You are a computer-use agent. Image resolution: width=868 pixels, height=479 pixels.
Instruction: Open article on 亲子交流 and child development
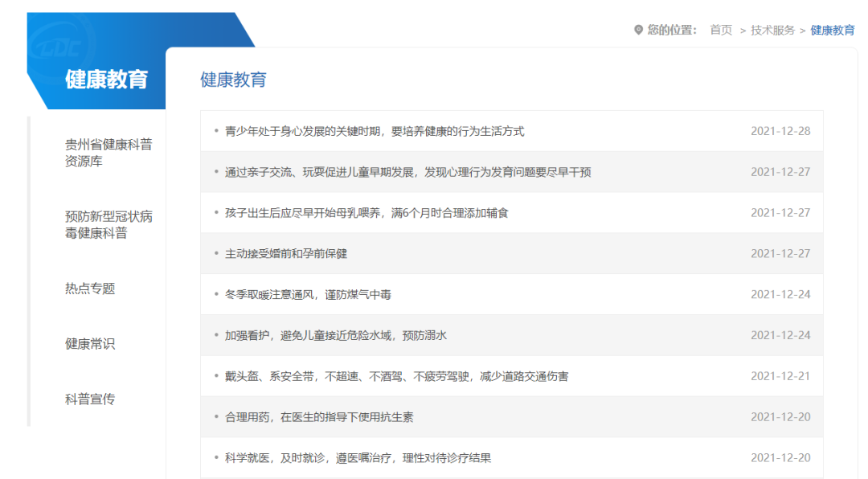coord(408,172)
